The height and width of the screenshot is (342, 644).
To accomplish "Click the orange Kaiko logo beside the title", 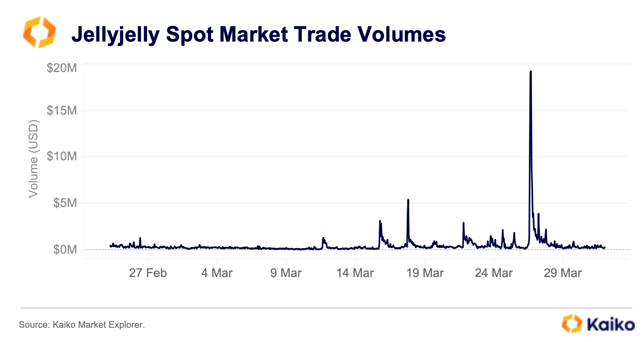I will 39,32.
